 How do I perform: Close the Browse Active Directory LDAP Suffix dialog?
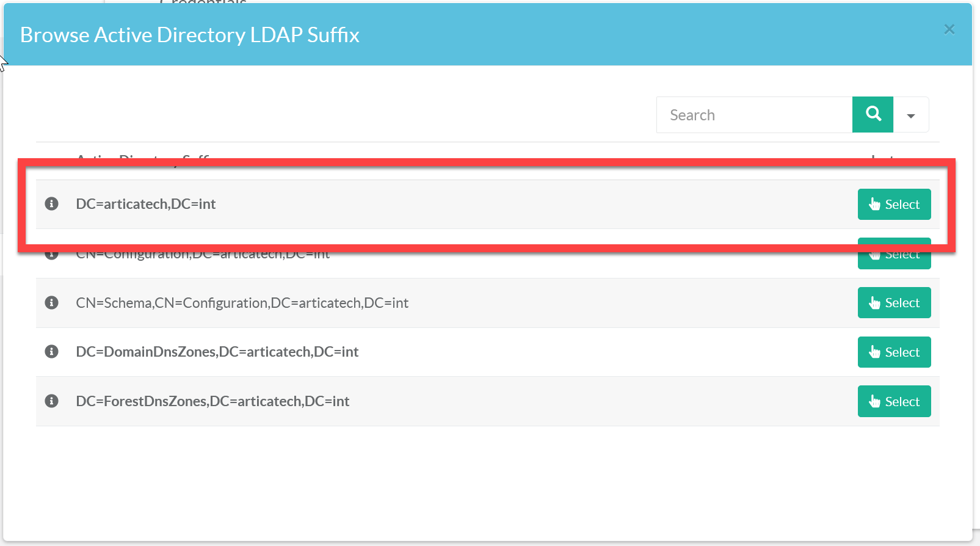point(949,29)
